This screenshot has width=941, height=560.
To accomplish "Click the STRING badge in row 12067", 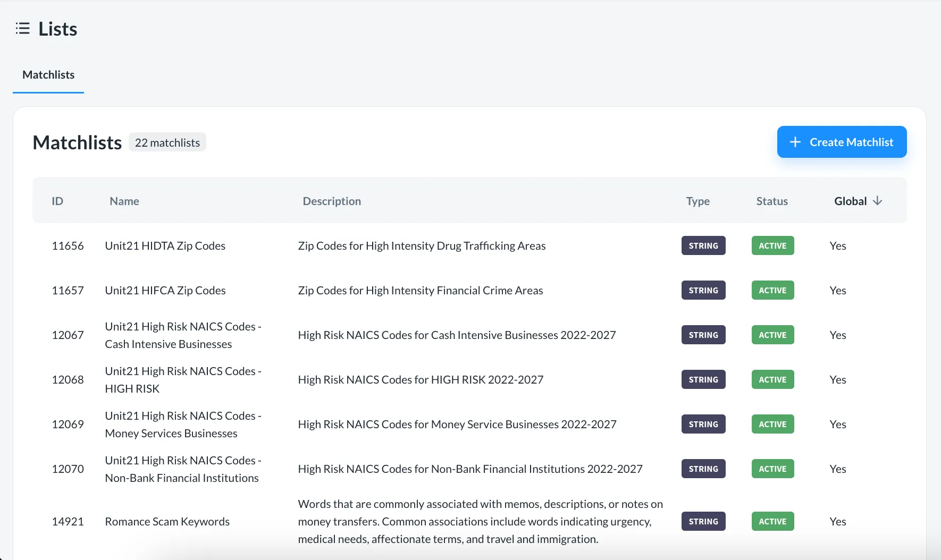I will tap(703, 335).
